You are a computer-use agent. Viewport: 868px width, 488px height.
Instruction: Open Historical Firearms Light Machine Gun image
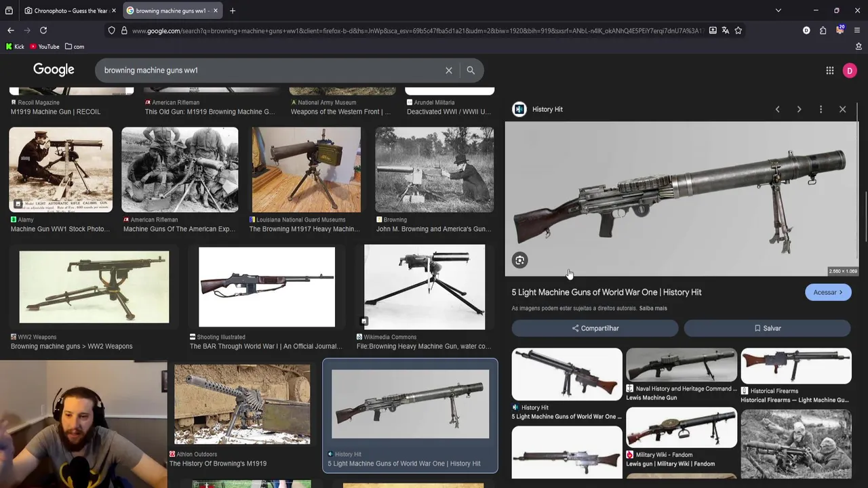click(796, 366)
